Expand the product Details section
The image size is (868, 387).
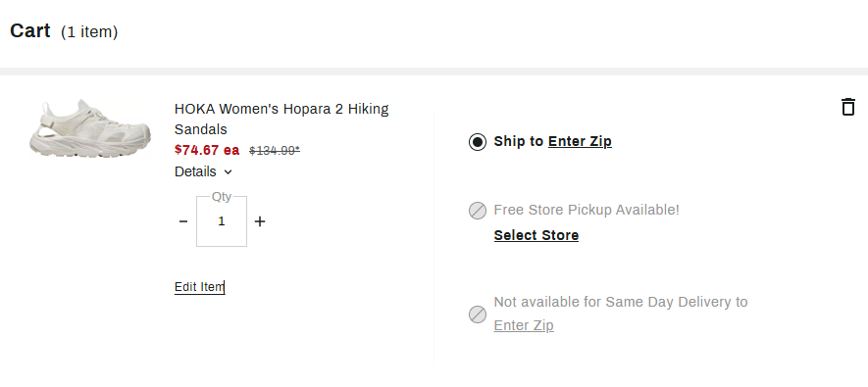point(203,171)
